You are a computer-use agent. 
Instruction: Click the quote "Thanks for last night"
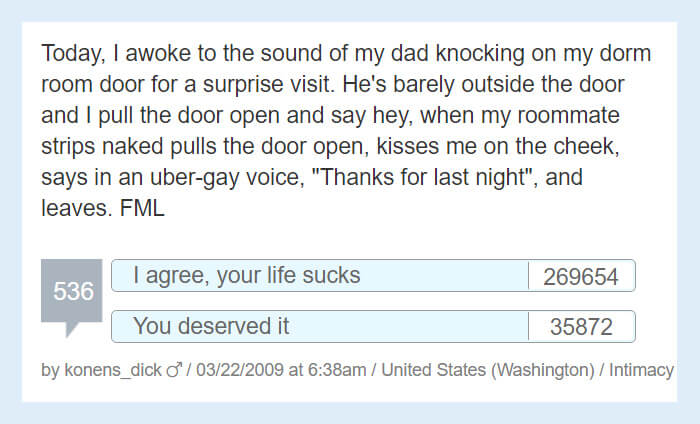click(422, 177)
